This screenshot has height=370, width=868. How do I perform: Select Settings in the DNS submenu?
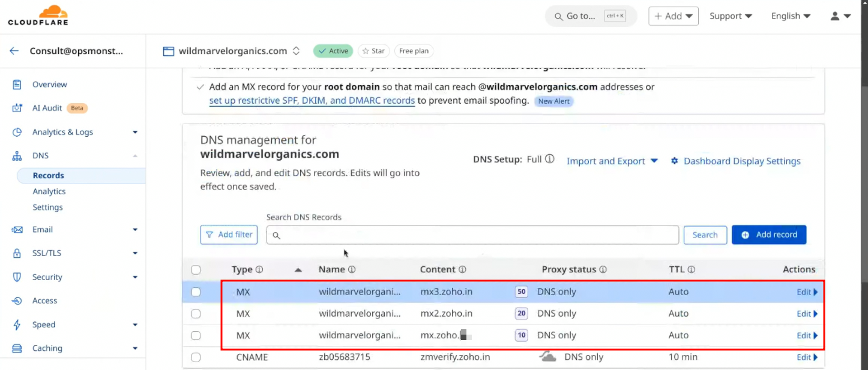coord(47,207)
